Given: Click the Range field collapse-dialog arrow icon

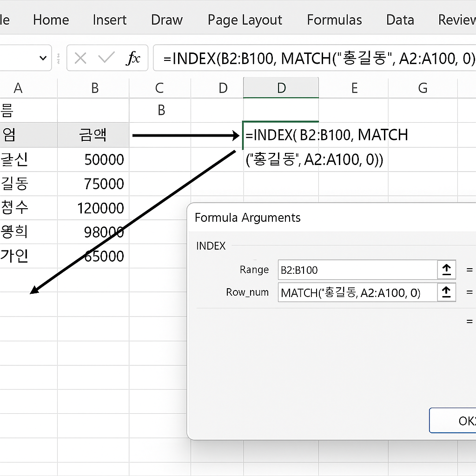Looking at the screenshot, I should click(446, 270).
